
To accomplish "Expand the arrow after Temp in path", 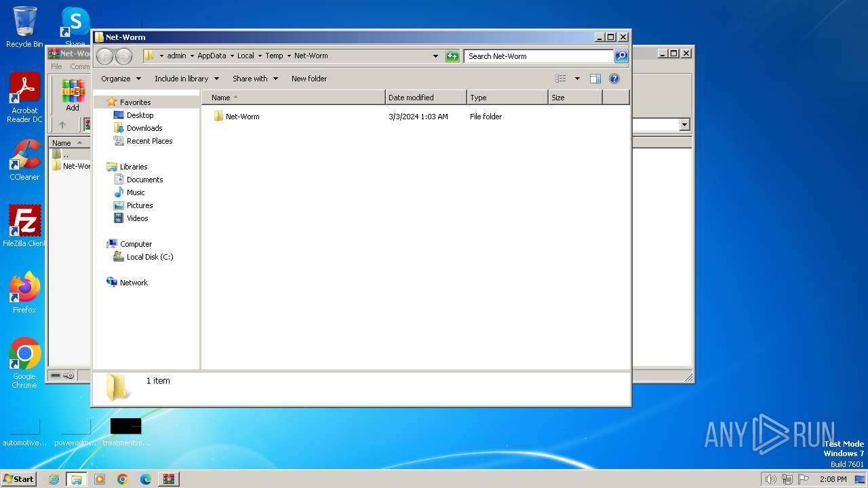I will (289, 56).
